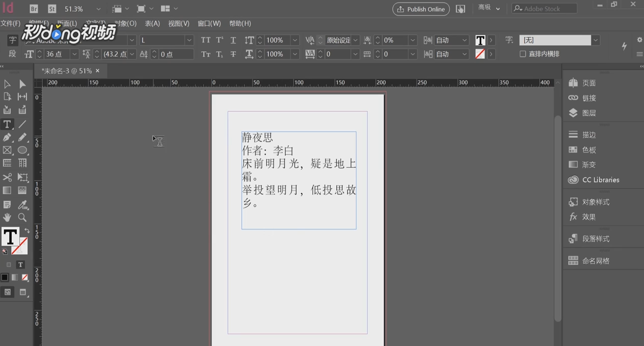The image size is (644, 346).
Task: Click the baseline shift 0 点 field
Action: tap(176, 54)
